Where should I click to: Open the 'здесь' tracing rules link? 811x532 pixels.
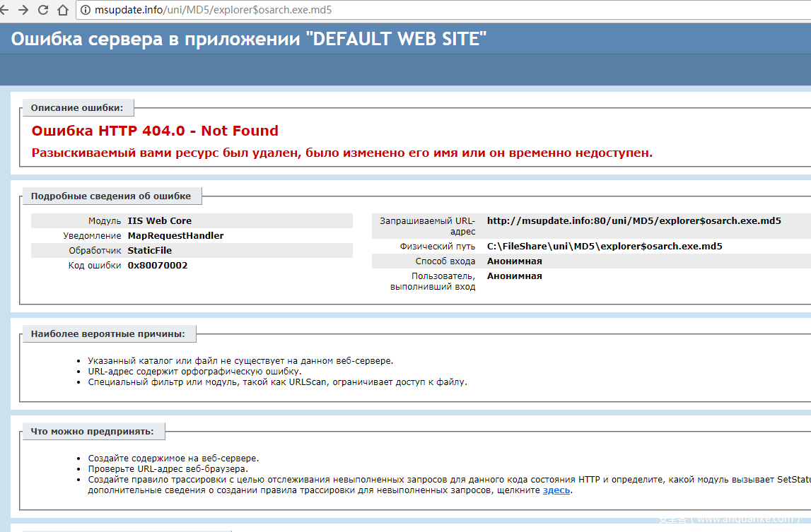tap(556, 490)
